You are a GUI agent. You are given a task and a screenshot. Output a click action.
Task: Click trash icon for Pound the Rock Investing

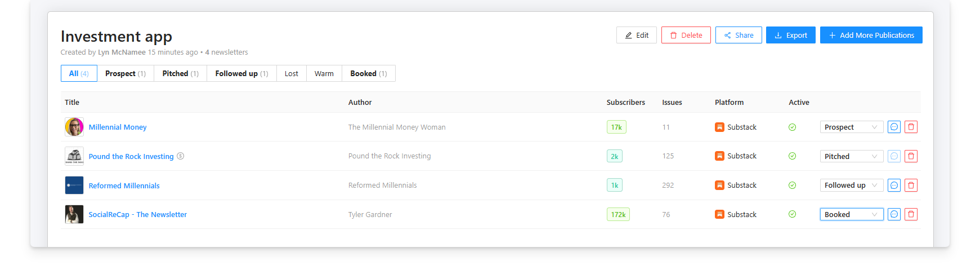(x=911, y=156)
